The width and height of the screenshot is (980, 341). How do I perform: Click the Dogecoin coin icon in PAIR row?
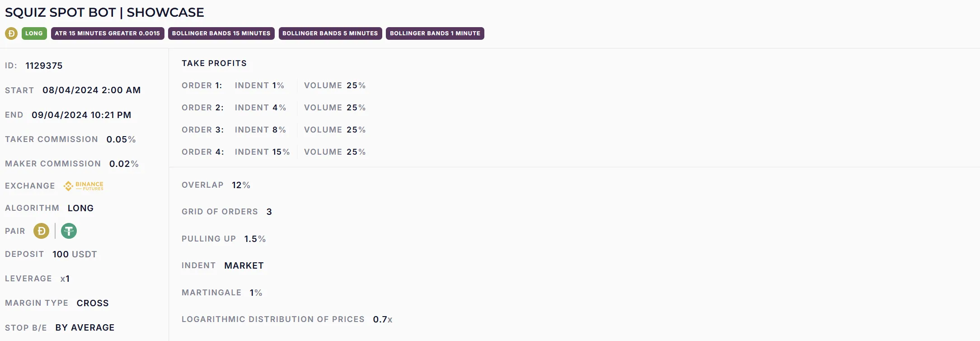click(41, 231)
